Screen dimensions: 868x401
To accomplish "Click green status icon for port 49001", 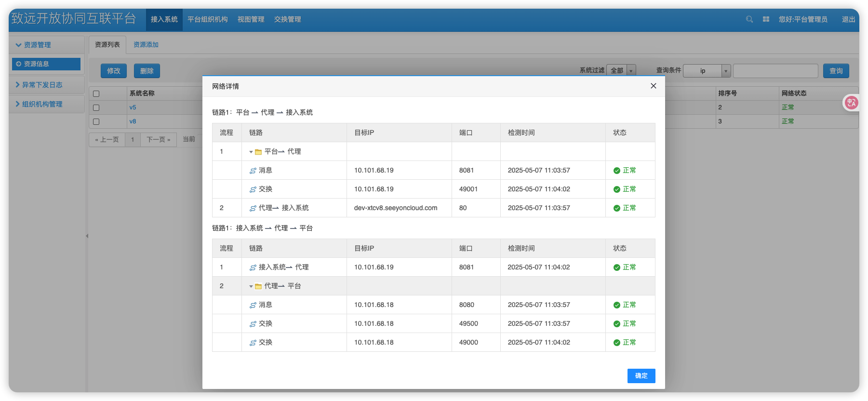I will [x=616, y=189].
